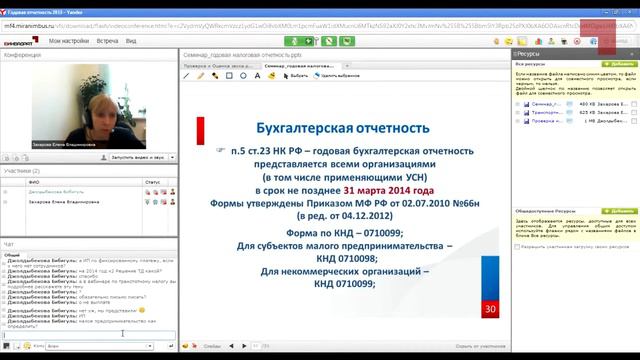Select the line drawing tool
This screenshot has height=360, width=640.
click(187, 76)
